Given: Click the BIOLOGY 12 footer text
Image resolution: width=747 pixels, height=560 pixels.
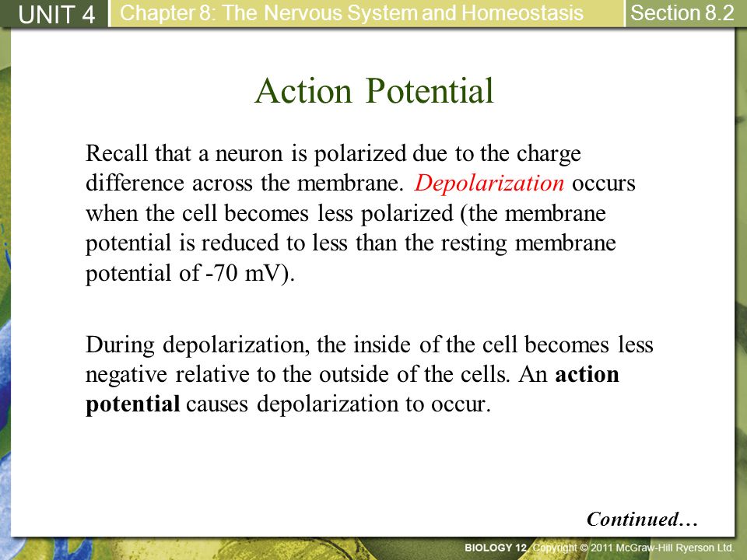Looking at the screenshot, I should pos(496,548).
